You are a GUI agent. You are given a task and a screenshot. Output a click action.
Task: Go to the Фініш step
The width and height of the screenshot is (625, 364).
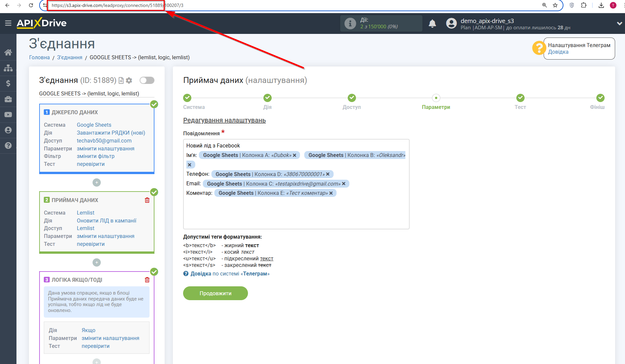(x=600, y=98)
